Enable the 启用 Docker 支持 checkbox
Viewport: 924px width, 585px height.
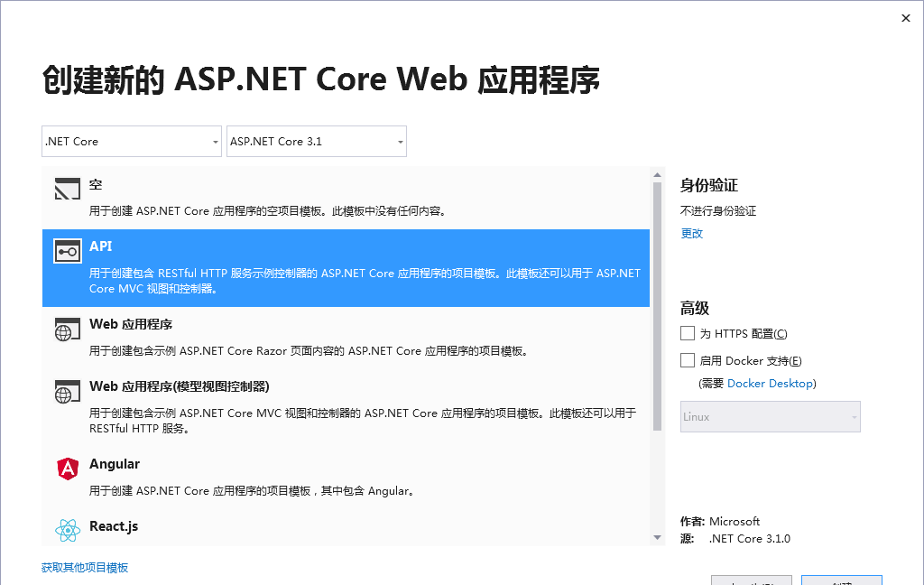tap(687, 360)
